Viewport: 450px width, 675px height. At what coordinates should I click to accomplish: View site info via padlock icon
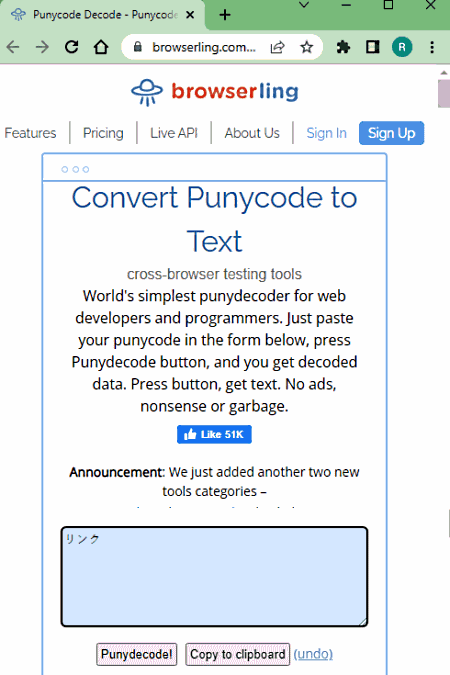(138, 47)
